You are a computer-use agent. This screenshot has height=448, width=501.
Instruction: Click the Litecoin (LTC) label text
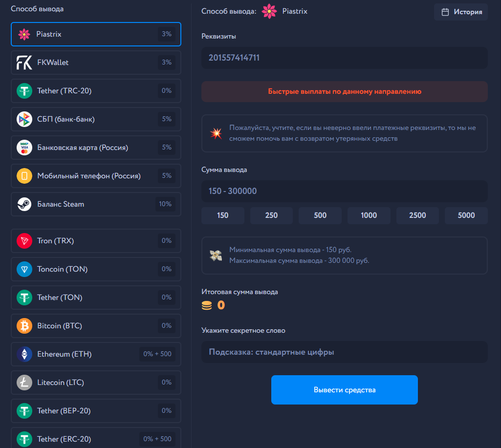(61, 383)
